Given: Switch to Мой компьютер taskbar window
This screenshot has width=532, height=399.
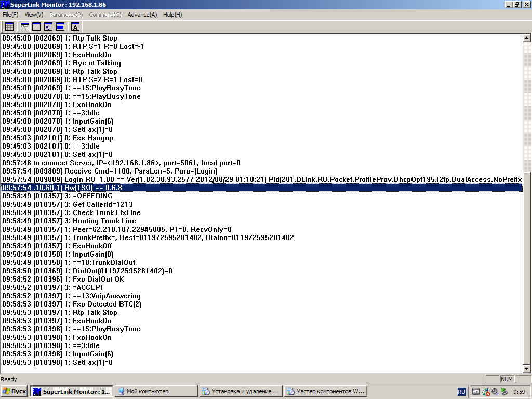Looking at the screenshot, I should (156, 391).
